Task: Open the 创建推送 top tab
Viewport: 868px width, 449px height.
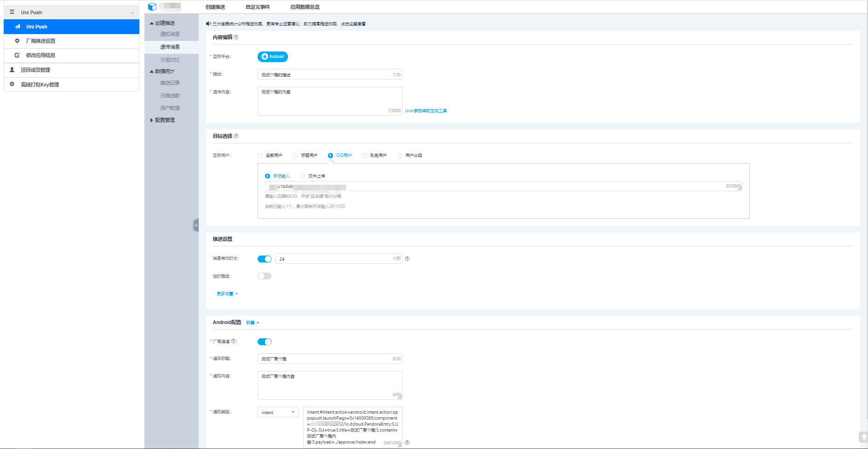Action: click(x=215, y=7)
